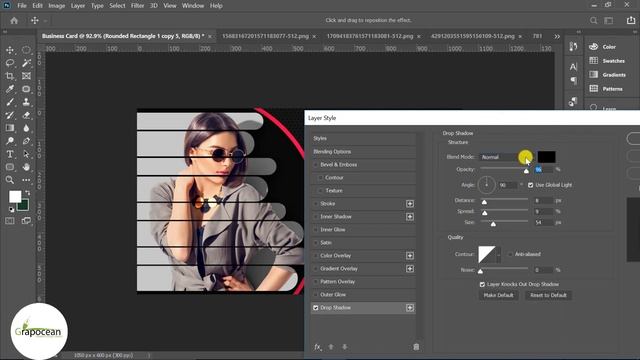Select the Zoom tool
The height and width of the screenshot is (360, 640).
10,180
